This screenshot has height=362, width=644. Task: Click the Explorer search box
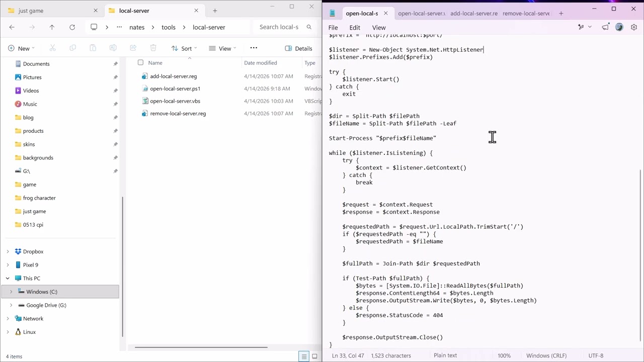click(x=284, y=27)
